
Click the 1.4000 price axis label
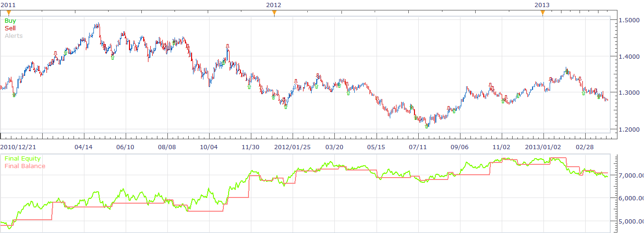629,56
